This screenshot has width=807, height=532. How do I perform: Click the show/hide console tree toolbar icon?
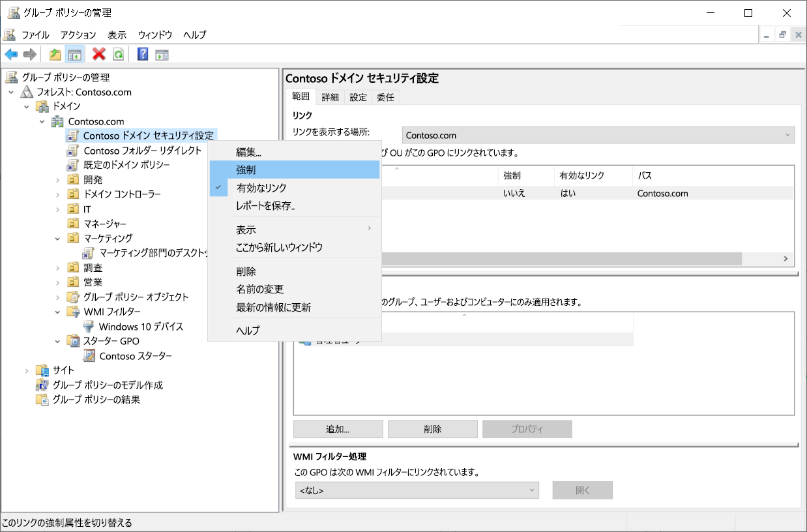(74, 54)
